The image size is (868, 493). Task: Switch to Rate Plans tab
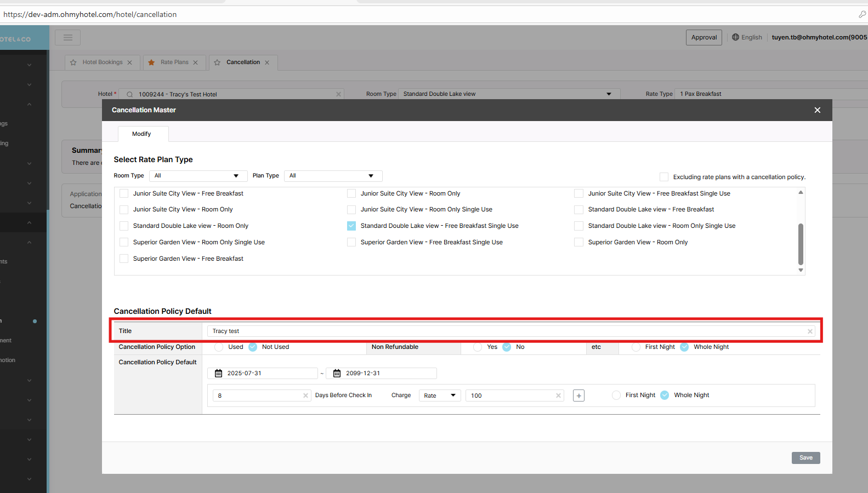174,62
